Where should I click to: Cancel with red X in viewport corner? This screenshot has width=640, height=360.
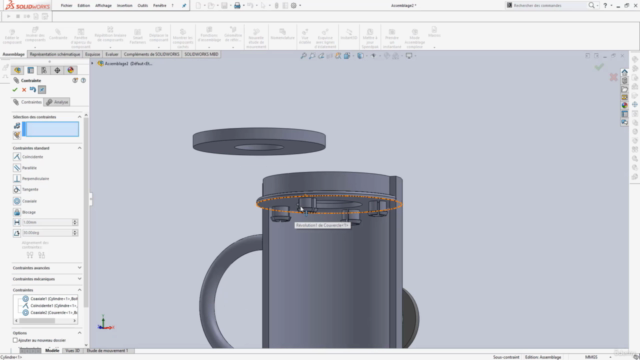click(613, 77)
